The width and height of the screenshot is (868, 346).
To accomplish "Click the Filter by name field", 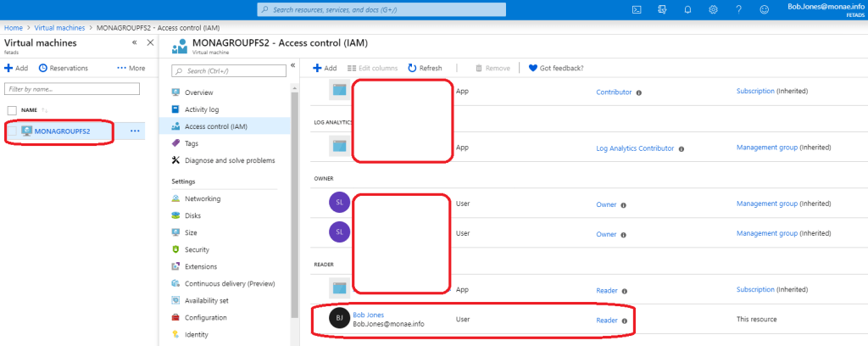I will (x=72, y=89).
